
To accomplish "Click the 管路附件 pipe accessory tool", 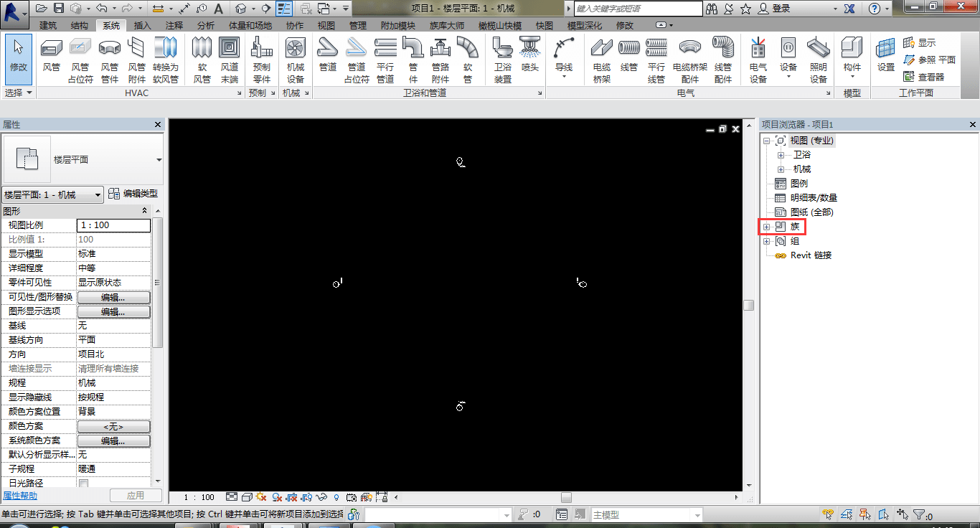I will (440, 60).
